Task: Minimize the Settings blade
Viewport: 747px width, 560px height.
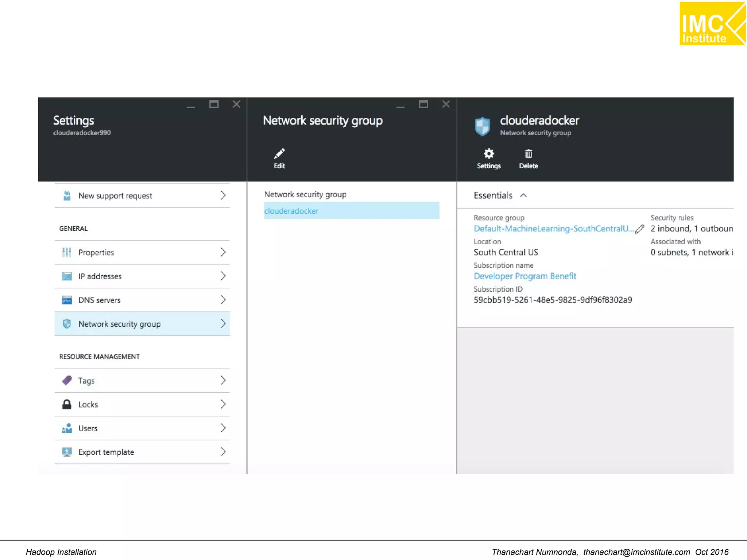Action: click(x=191, y=107)
